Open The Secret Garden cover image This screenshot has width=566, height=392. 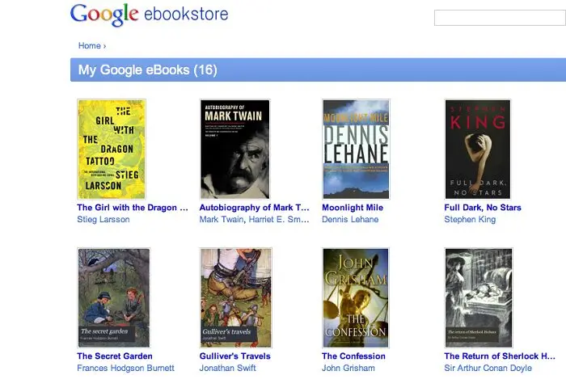(x=114, y=297)
